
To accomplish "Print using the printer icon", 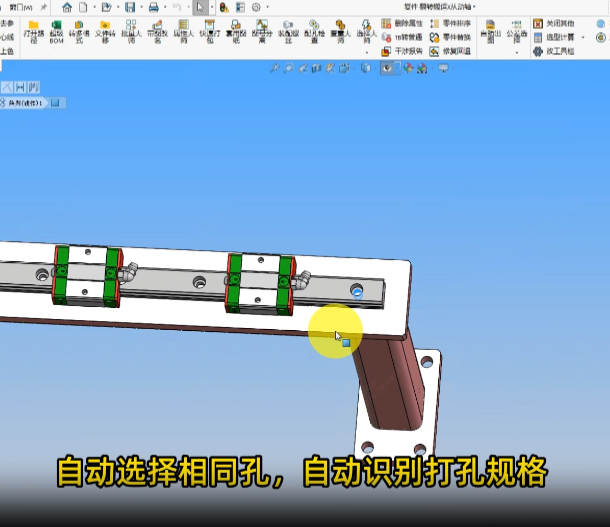I will tap(154, 7).
